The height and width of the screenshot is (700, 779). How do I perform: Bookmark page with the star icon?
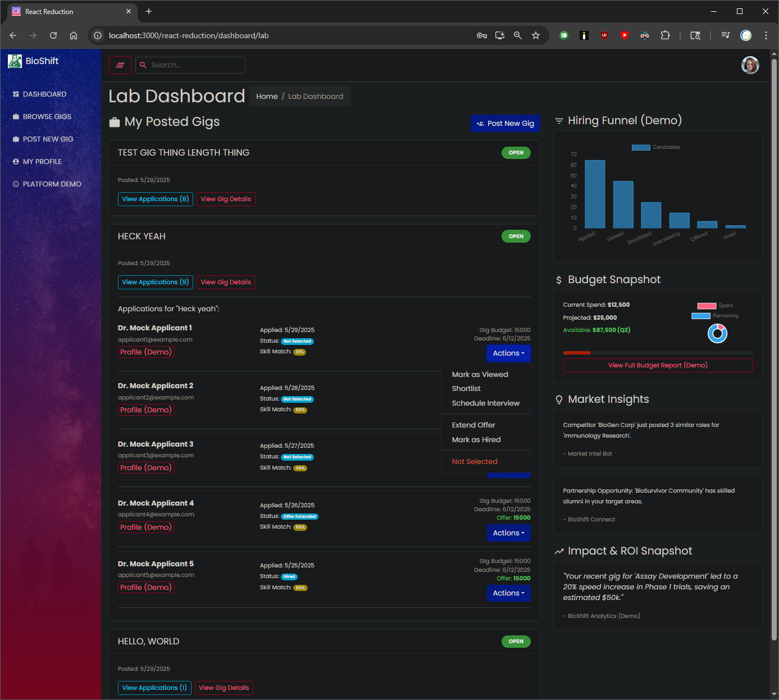coord(536,35)
